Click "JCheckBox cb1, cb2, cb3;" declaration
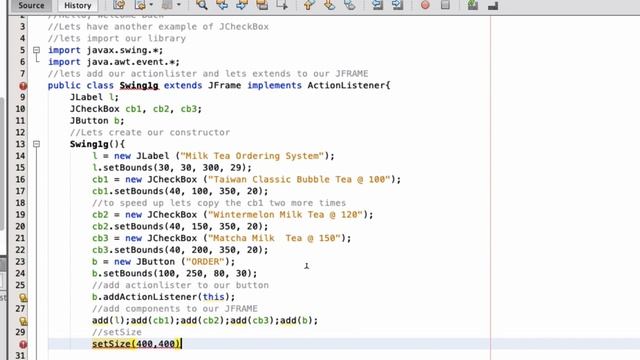The image size is (640, 360). coord(136,109)
